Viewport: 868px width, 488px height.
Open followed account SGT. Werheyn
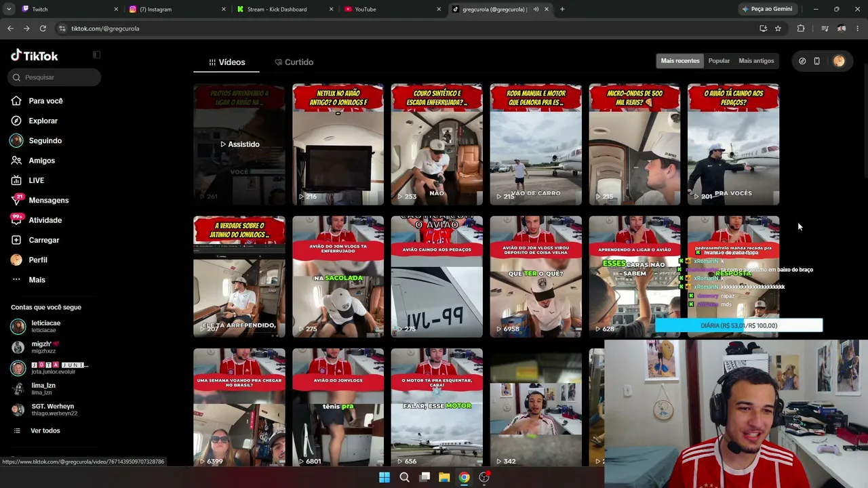tap(54, 409)
